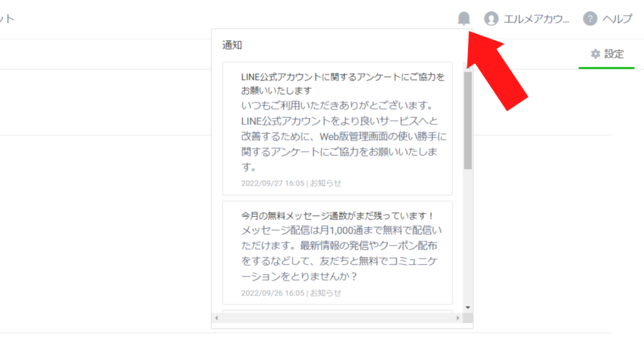Viewport: 644px width, 338px height.
Task: Open the LINE公式アカウント survey notification card
Action: (337, 128)
